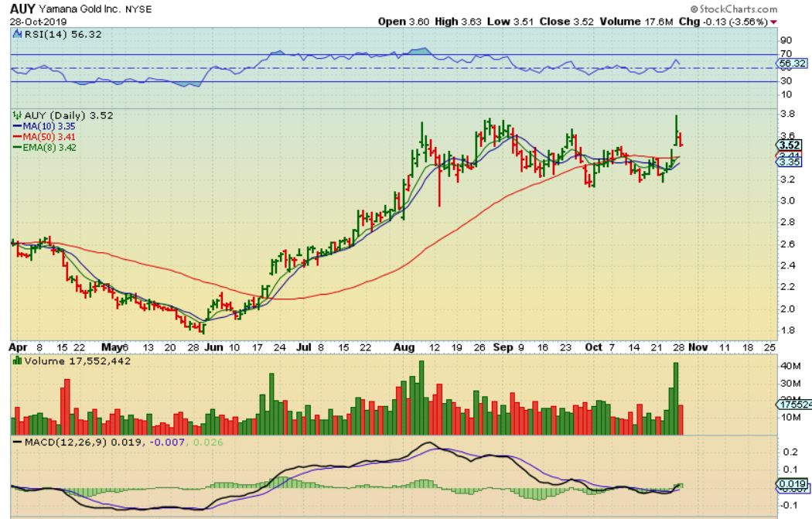Viewport: 812px width, 519px height.
Task: Click the RSI current value tag 56.32
Action: (x=793, y=63)
